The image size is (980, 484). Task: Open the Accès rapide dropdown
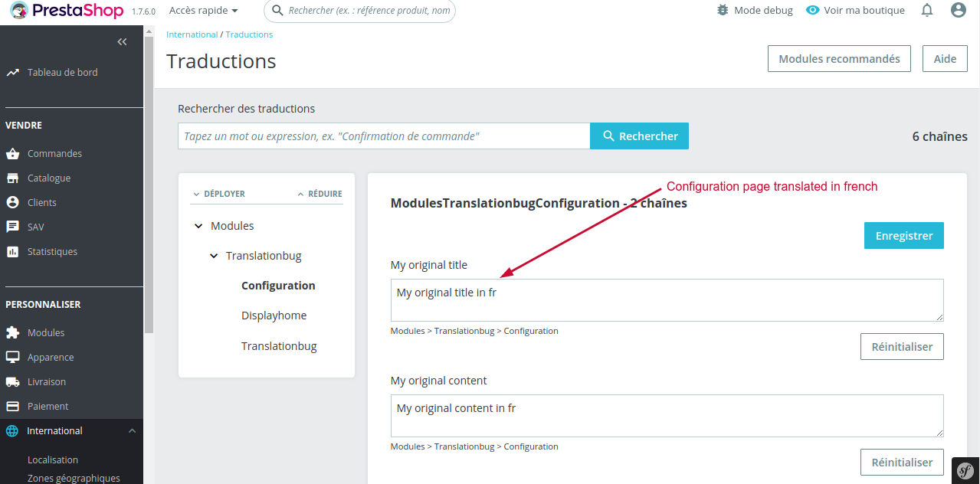pyautogui.click(x=203, y=11)
